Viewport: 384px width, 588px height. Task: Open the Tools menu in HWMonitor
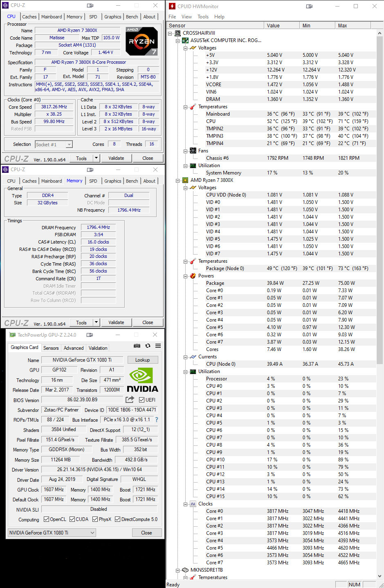click(x=203, y=17)
